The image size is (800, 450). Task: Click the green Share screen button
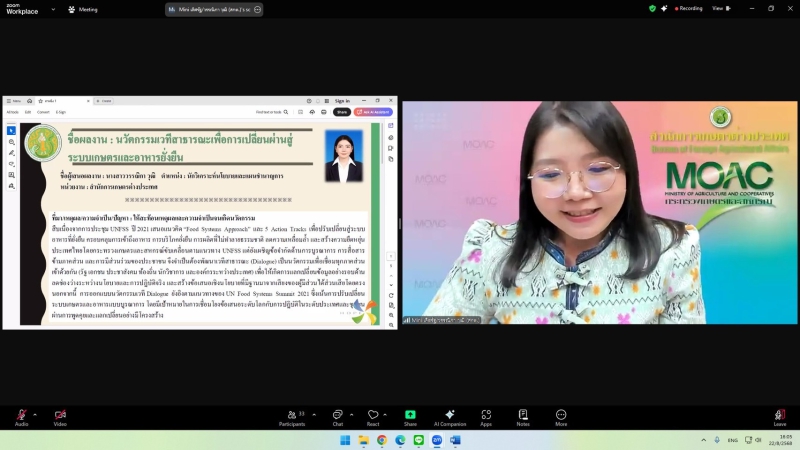tap(410, 415)
